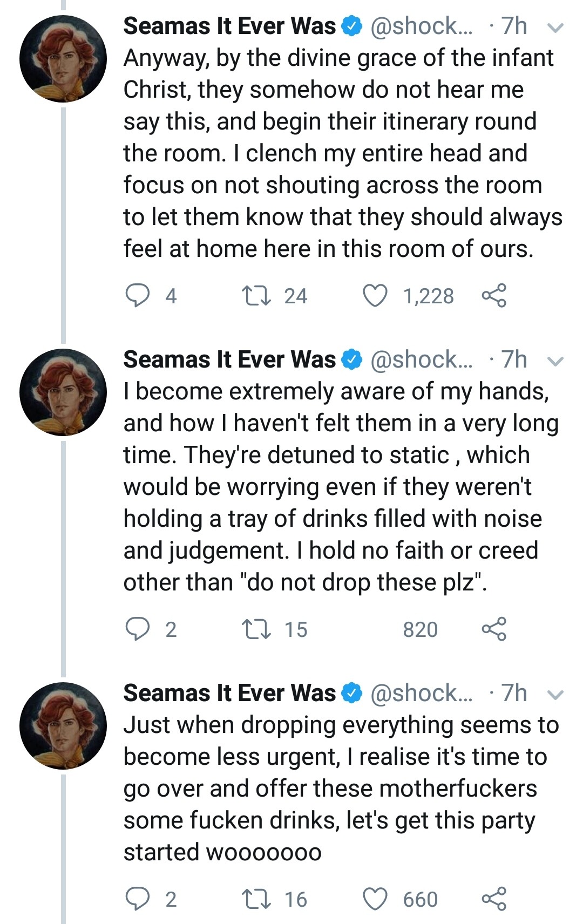Share the tweet with 1,228 likes
The width and height of the screenshot is (583, 924).
coord(494,296)
